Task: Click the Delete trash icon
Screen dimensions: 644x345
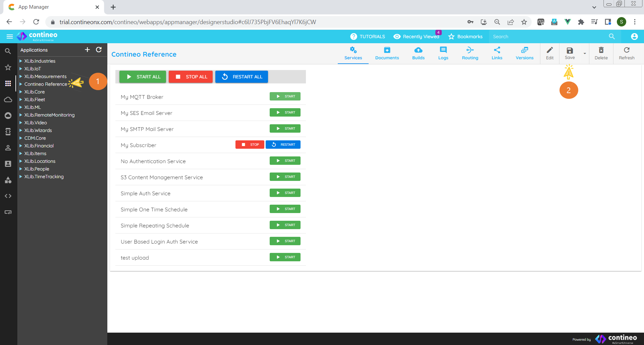Action: 601,50
